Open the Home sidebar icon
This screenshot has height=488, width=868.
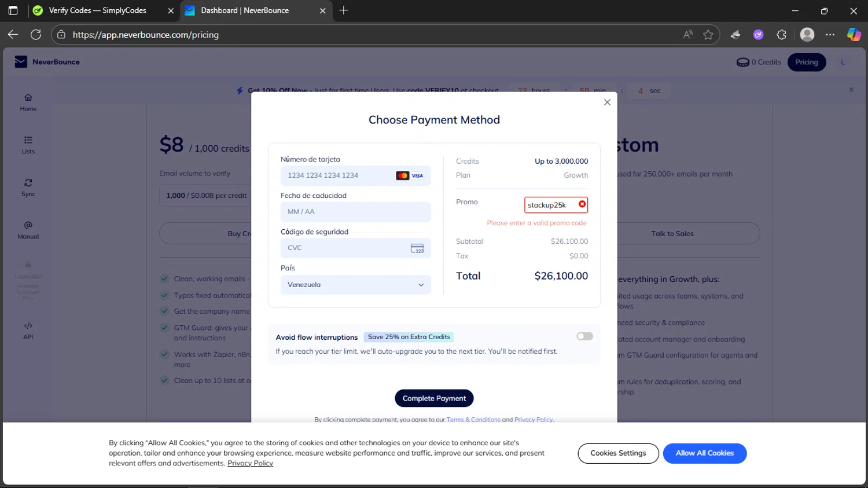[x=28, y=102]
